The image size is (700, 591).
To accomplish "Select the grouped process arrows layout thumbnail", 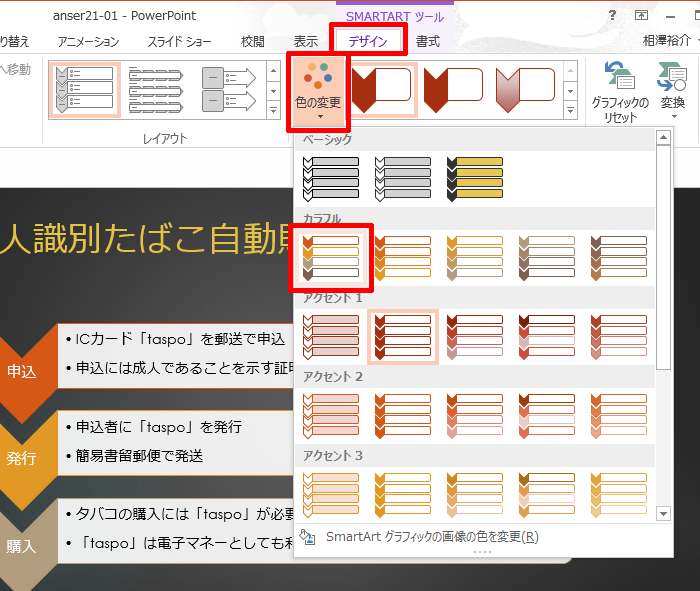I will coord(229,90).
